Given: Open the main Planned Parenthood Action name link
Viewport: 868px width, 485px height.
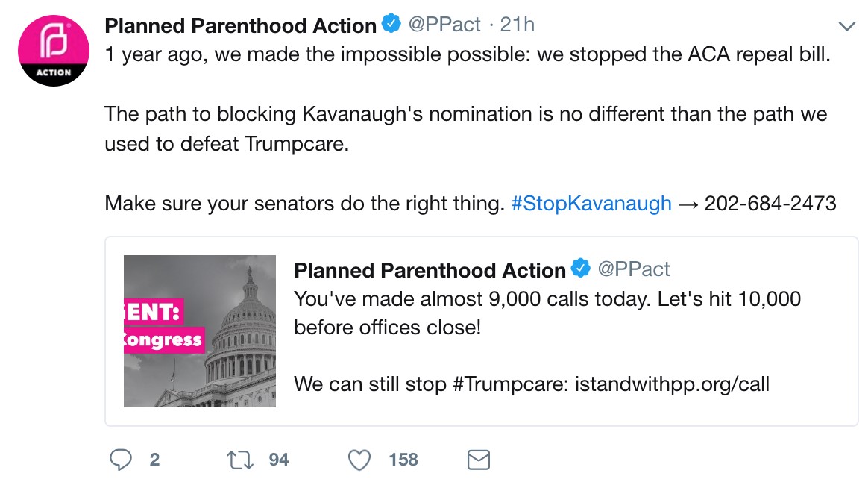Looking at the screenshot, I should [241, 25].
